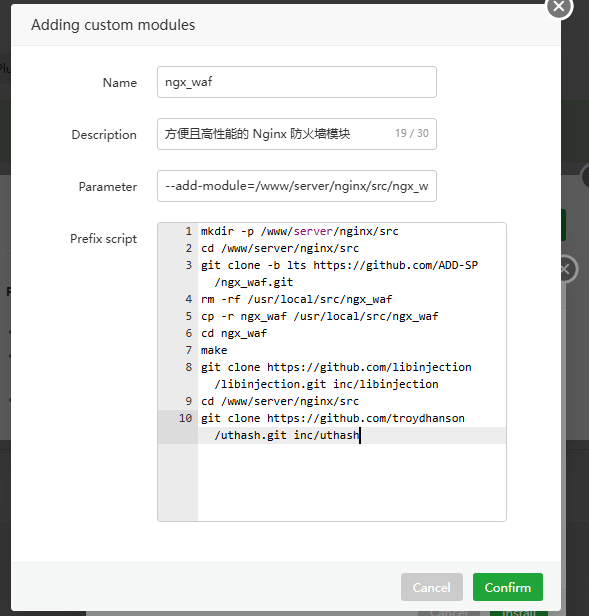Click the uthash.git script line end
Image resolution: width=589 pixels, height=616 pixels.
point(358,435)
